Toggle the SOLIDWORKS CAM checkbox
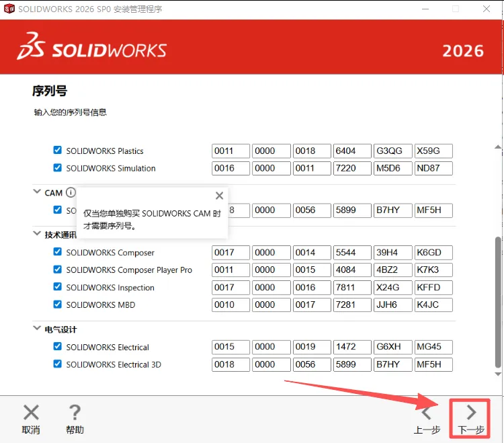 tap(58, 210)
